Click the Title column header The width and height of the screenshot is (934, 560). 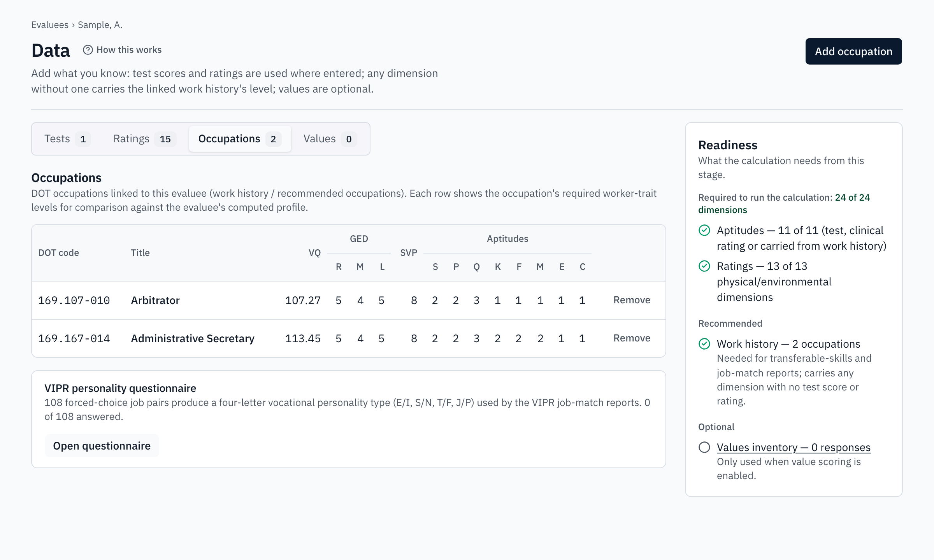(140, 253)
